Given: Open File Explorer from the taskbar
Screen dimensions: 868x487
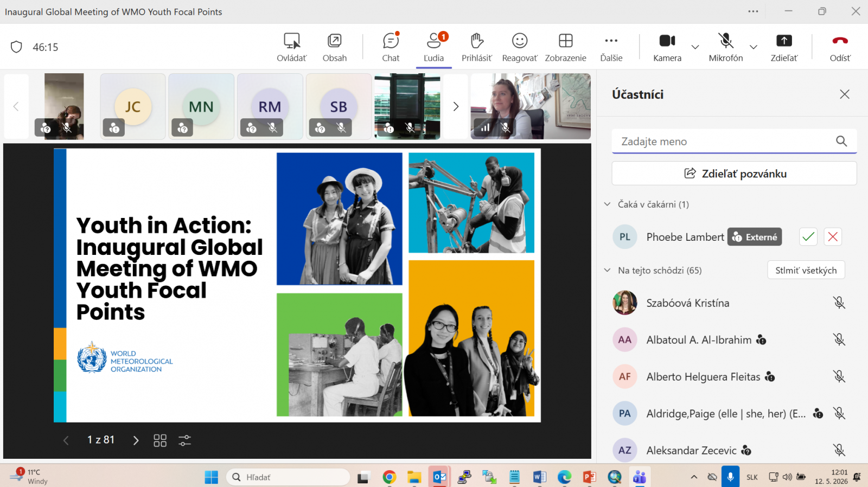Looking at the screenshot, I should [414, 477].
